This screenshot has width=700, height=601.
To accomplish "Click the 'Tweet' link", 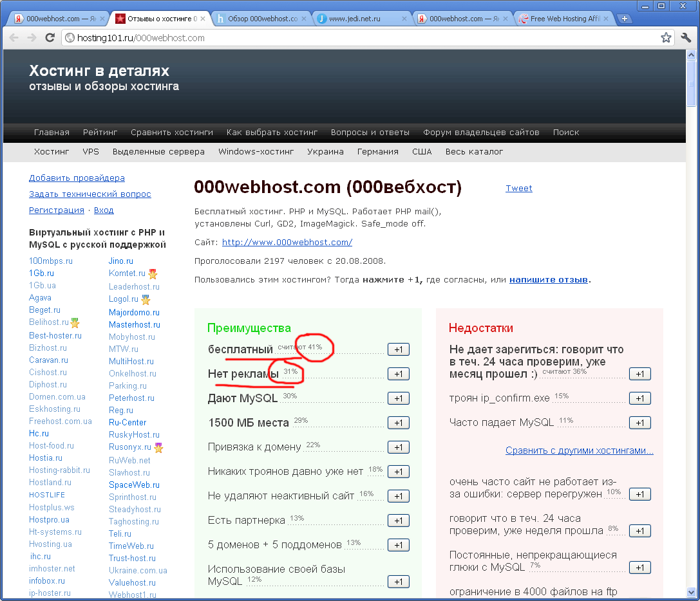I will 519,189.
